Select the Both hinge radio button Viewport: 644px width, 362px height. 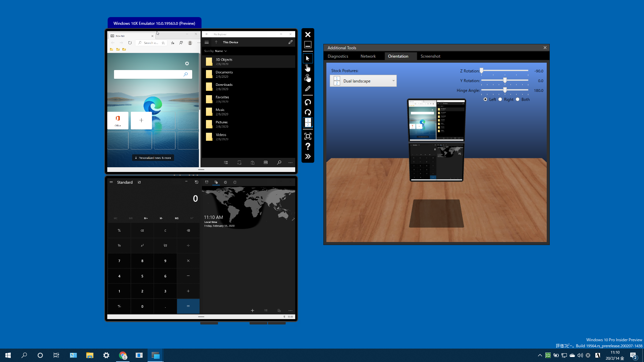click(x=518, y=100)
